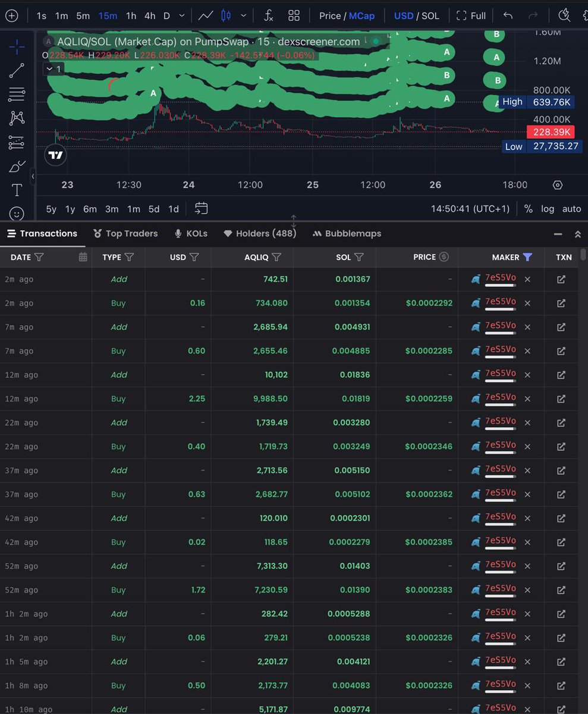Screen dimensions: 588x714
Task: Switch chart to Price mode
Action: pyautogui.click(x=330, y=16)
